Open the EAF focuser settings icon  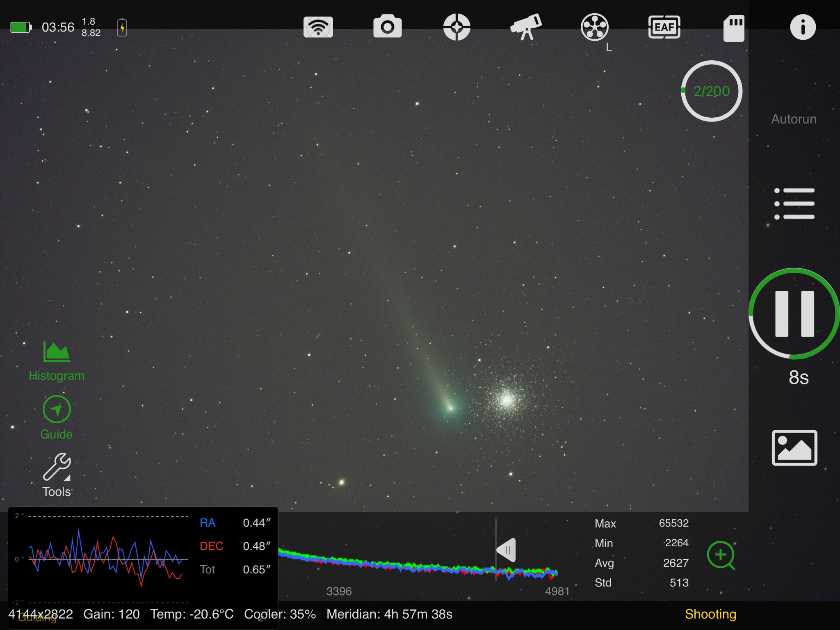tap(664, 27)
